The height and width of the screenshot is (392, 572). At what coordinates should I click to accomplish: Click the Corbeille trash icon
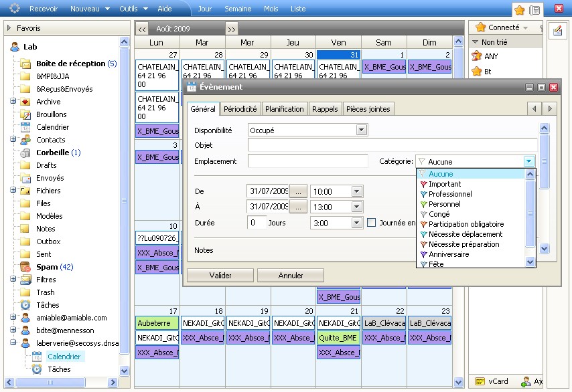click(25, 153)
